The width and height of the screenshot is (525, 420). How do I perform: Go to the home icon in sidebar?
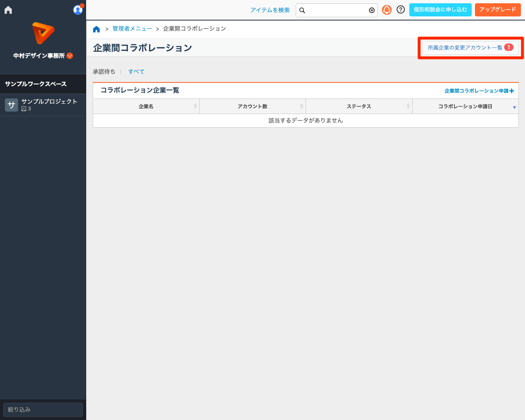pyautogui.click(x=8, y=10)
